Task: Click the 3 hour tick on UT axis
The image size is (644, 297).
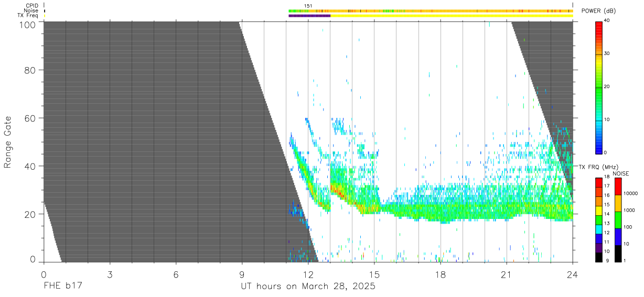Action: 110,273
